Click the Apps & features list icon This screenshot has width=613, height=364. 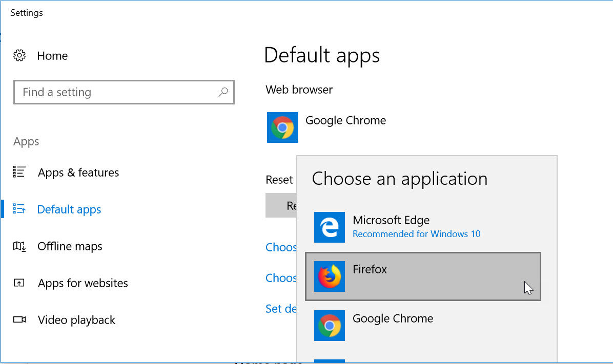(x=19, y=172)
